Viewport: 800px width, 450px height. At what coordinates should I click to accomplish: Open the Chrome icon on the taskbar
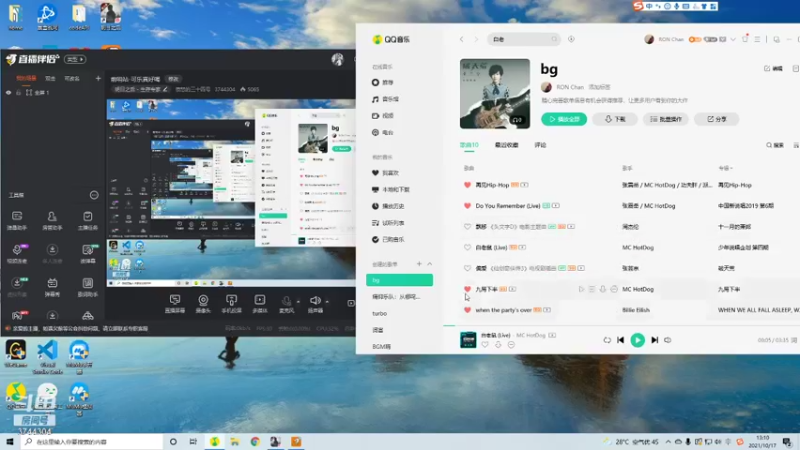click(x=255, y=441)
